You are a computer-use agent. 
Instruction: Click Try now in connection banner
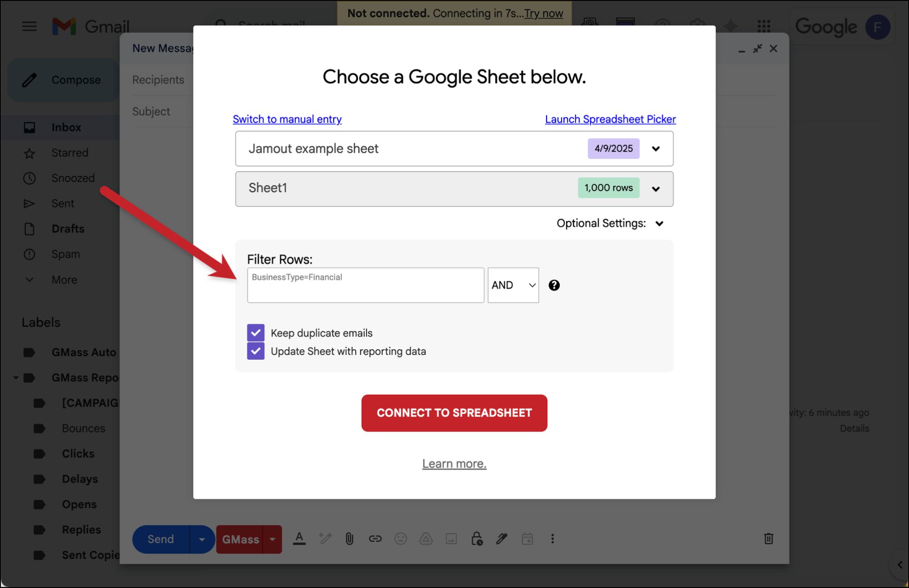543,13
